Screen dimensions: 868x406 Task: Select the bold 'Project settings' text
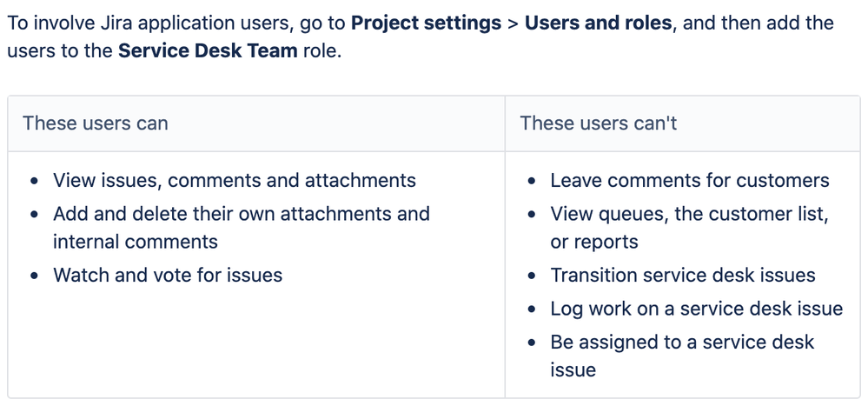(427, 23)
